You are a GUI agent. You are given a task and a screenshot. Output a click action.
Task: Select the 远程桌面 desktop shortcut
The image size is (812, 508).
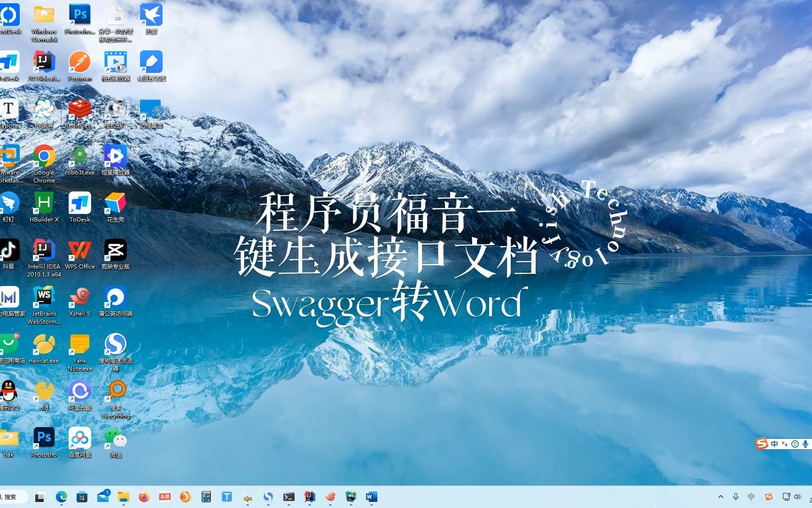click(151, 113)
